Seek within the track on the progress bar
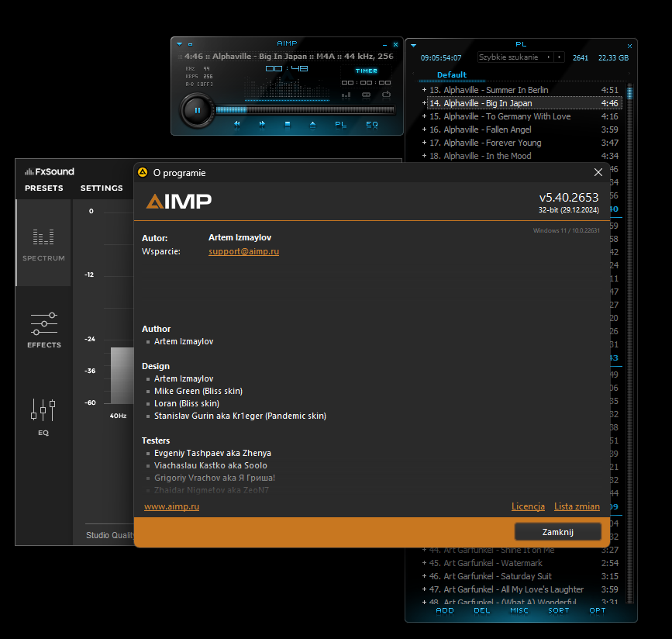 point(305,110)
